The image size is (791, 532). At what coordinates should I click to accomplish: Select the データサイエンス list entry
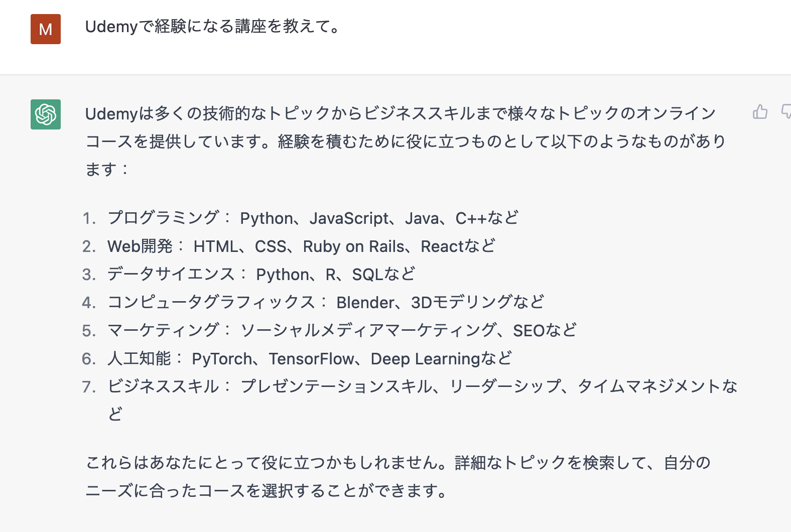click(261, 274)
